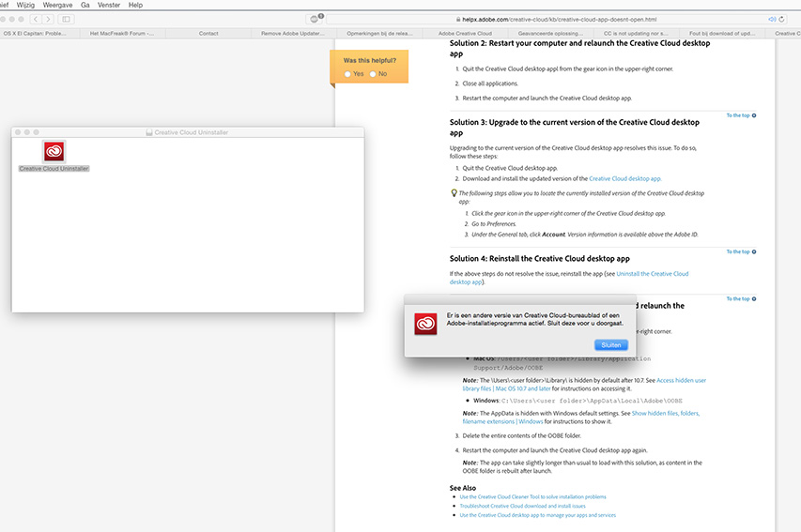Click the 'Close all applications' step text
Image resolution: width=801 pixels, height=532 pixels.
[x=490, y=84]
